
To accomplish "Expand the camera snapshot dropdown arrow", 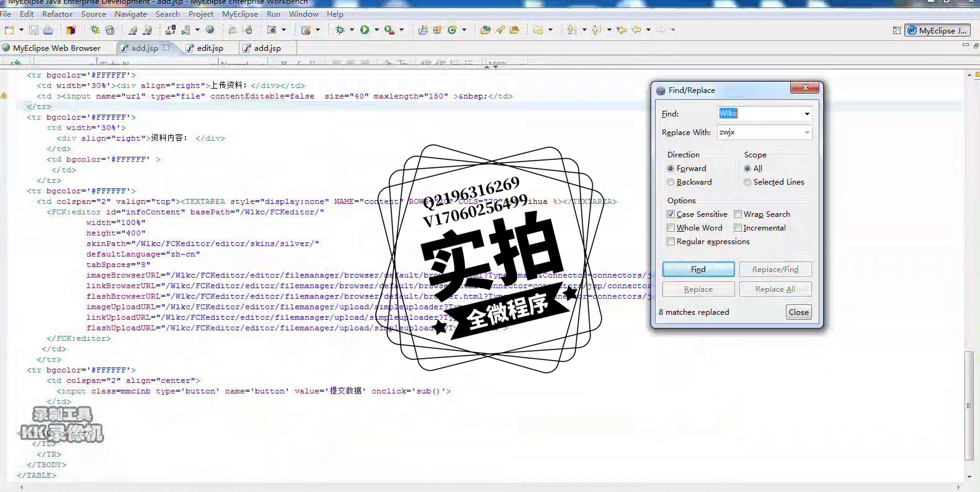I will tap(284, 30).
